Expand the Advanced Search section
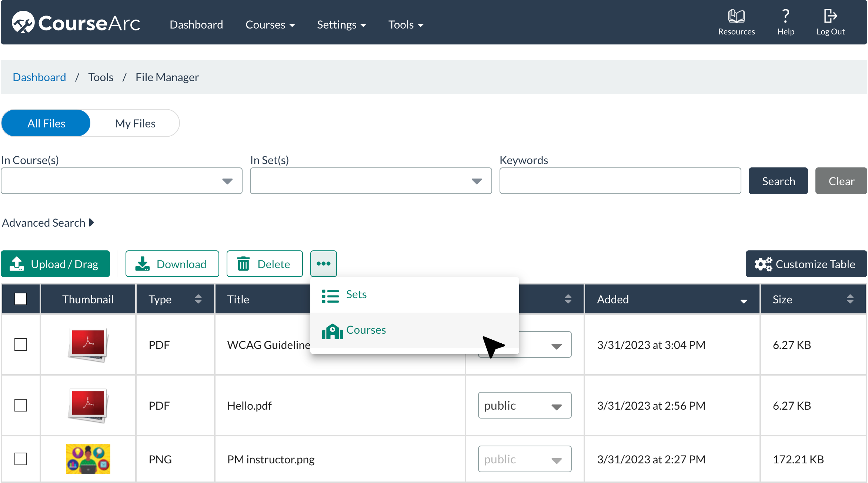Viewport: 868px width, 483px height. click(48, 223)
